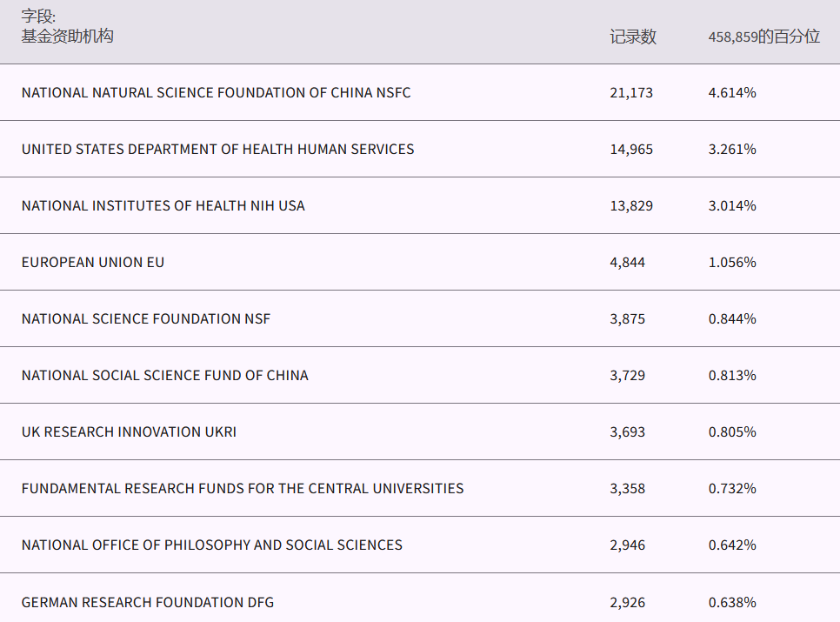This screenshot has height=622, width=840.
Task: Click the 0.638% percentage value
Action: tap(731, 602)
